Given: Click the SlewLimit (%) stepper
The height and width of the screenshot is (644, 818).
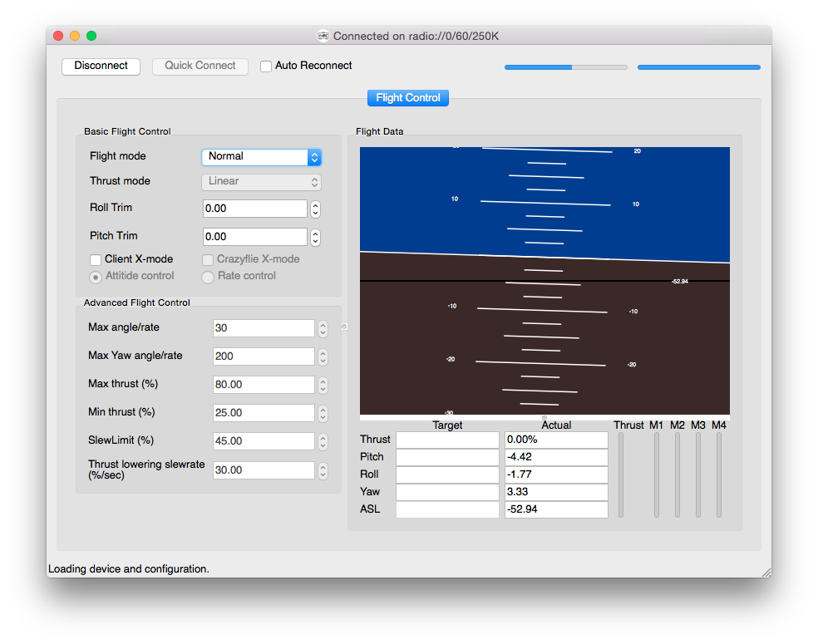Looking at the screenshot, I should tap(323, 441).
